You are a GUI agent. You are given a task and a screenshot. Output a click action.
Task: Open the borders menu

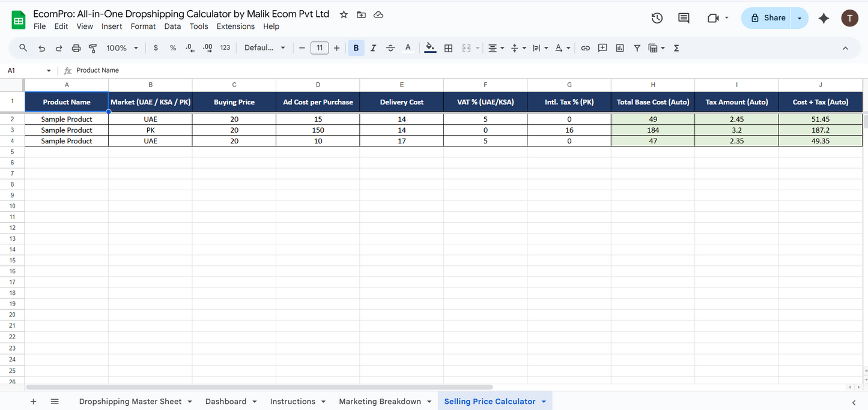[x=448, y=48]
